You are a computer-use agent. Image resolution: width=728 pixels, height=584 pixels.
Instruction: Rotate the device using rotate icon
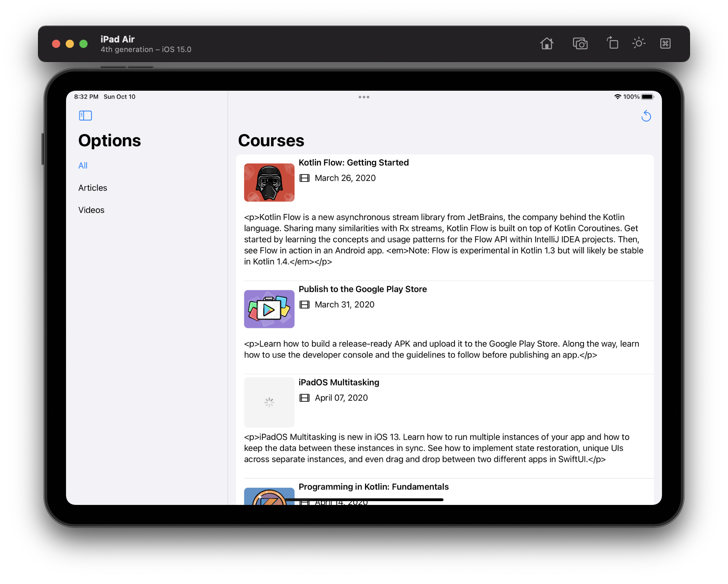coord(612,43)
